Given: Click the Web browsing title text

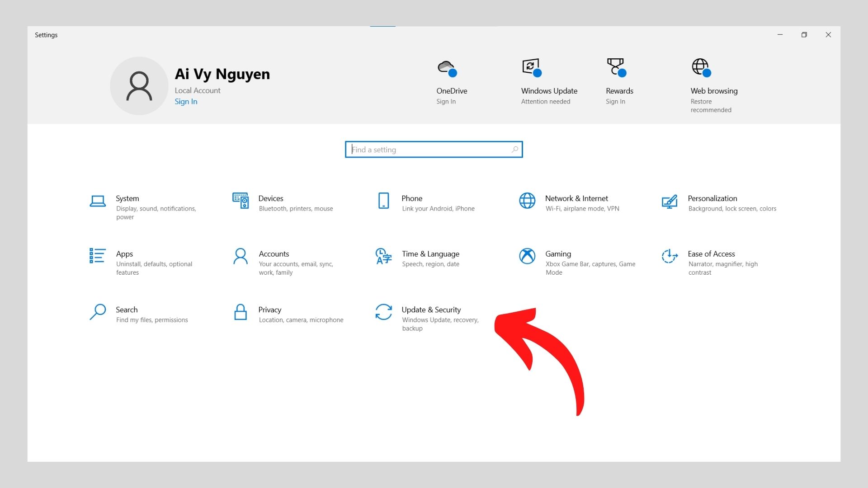Looking at the screenshot, I should pyautogui.click(x=714, y=91).
